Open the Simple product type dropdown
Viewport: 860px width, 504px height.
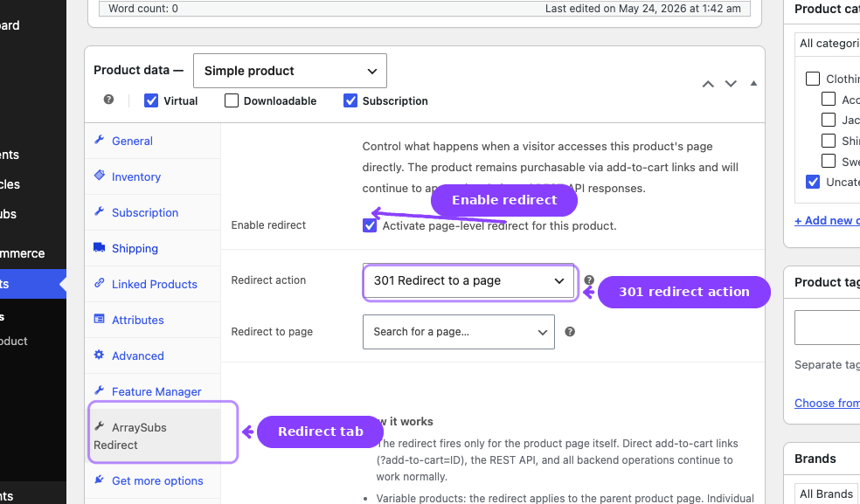(290, 71)
